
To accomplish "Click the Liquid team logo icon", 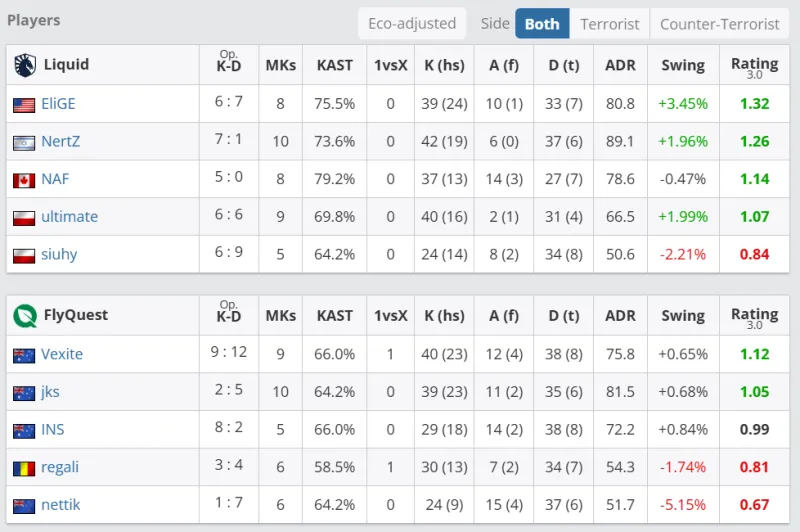I will 24,65.
